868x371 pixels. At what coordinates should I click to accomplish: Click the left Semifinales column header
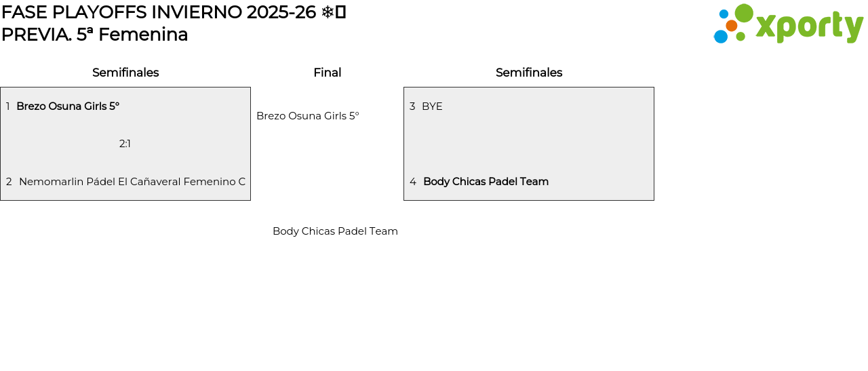tap(125, 73)
